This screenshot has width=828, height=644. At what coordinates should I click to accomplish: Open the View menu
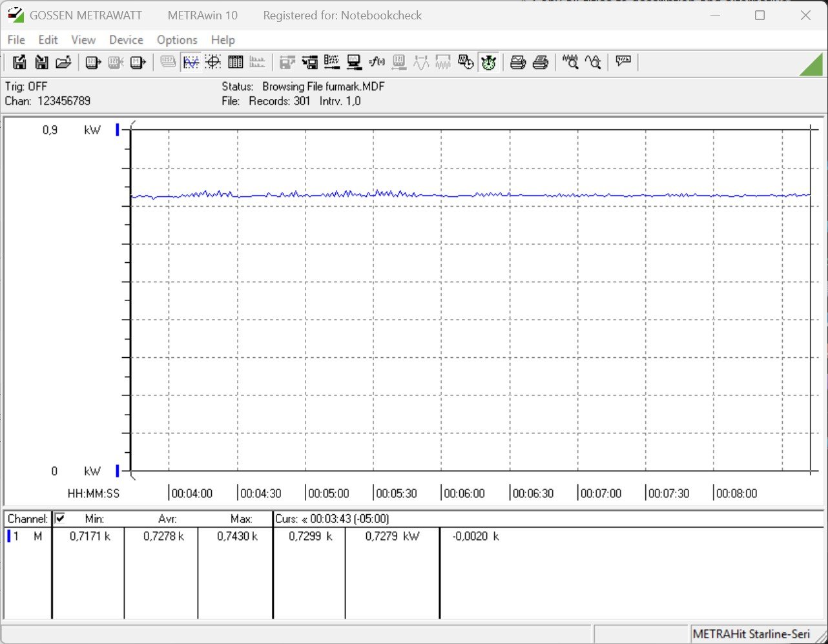point(83,40)
